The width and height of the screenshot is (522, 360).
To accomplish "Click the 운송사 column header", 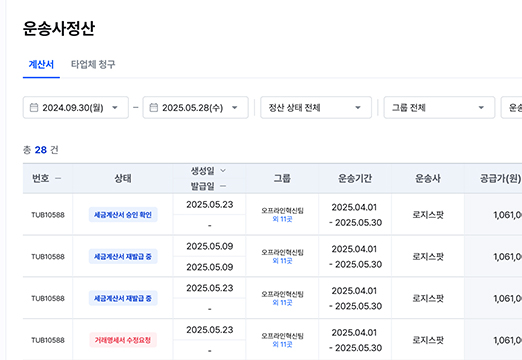I will point(428,178).
